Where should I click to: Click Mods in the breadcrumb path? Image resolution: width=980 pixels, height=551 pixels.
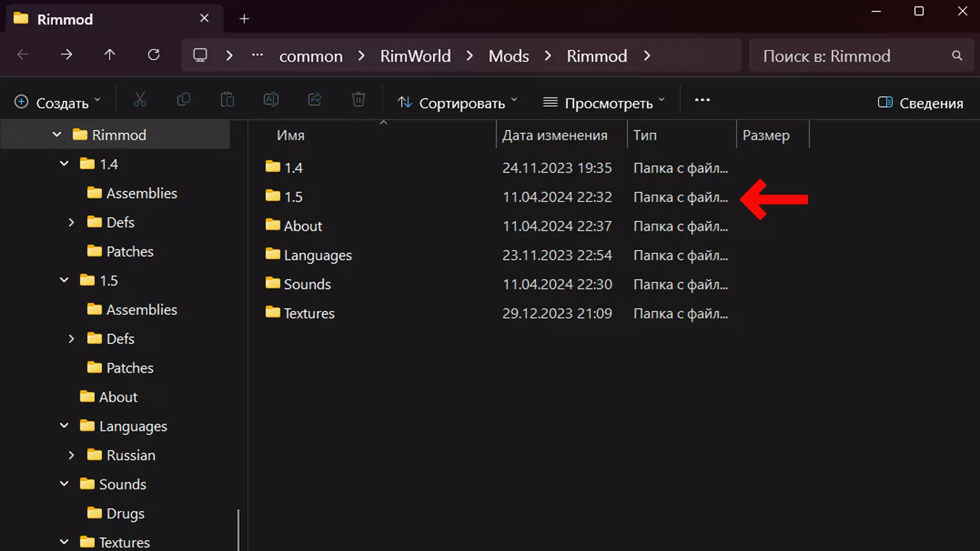click(x=508, y=56)
